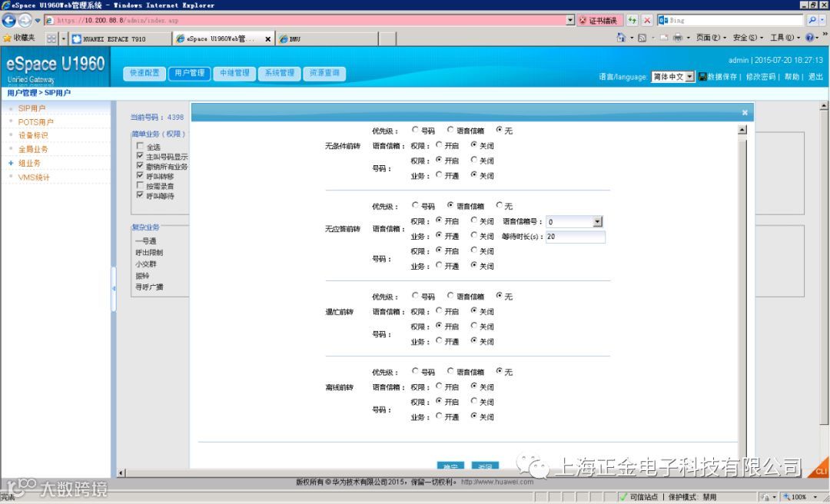Viewport: 830px width, 504px height.
Task: Open the 快速配置 menu tab
Action: (144, 73)
